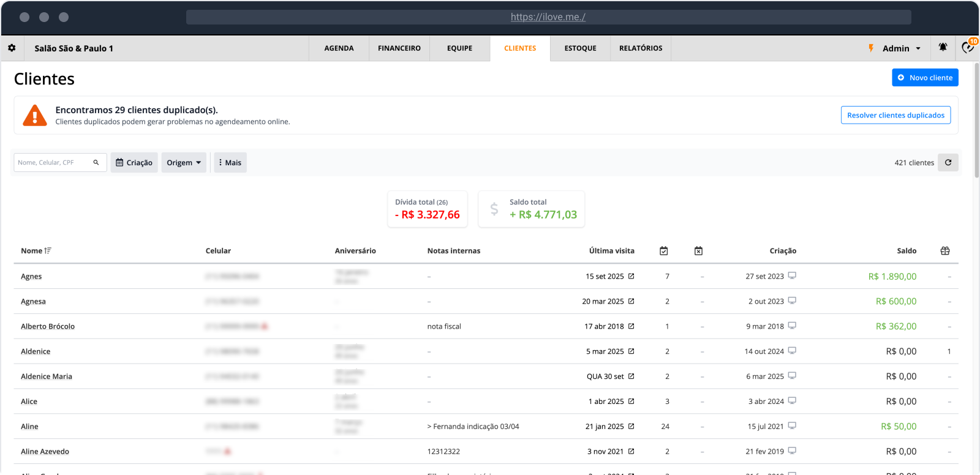This screenshot has width=980, height=475.
Task: Click the sort icon next to Nome
Action: (x=48, y=251)
